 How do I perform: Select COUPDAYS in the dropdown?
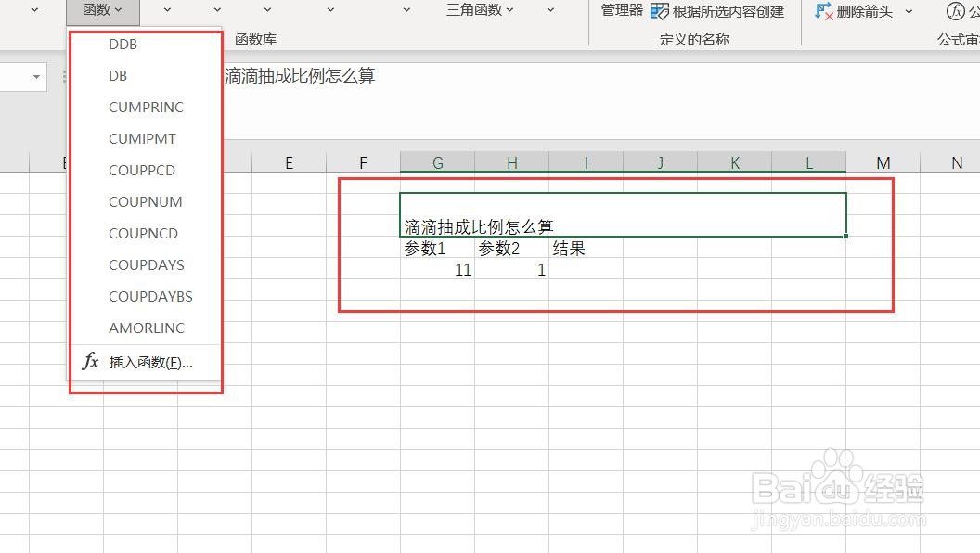147,265
